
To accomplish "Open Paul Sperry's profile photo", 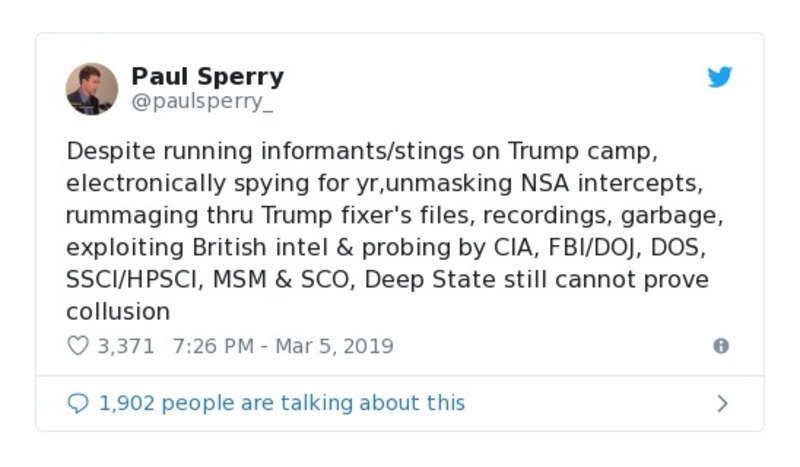I will pyautogui.click(x=92, y=89).
